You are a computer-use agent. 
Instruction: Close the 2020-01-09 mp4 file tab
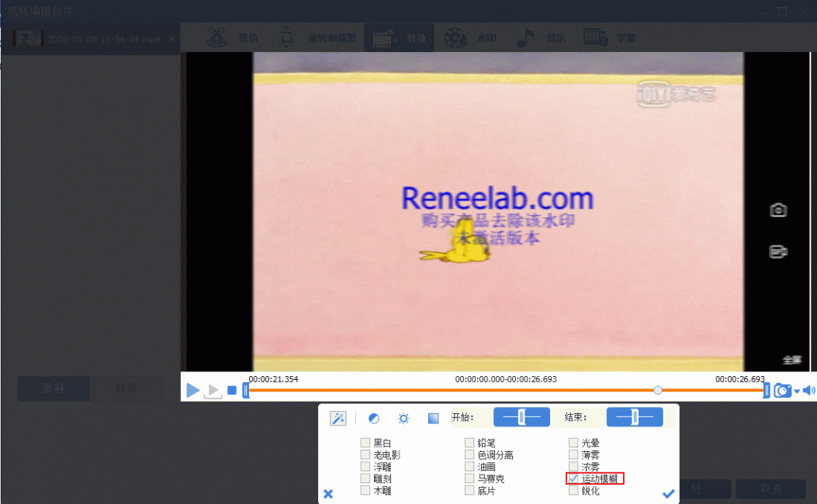[x=172, y=38]
